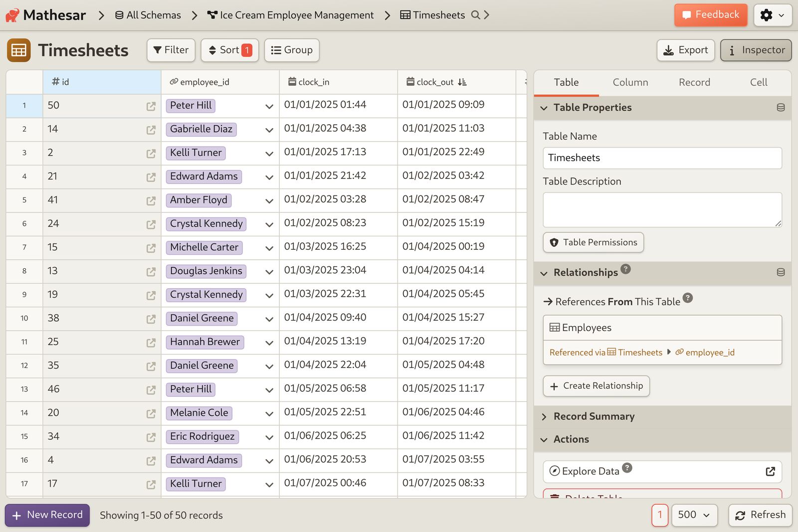
Task: Open the employee dropdown for Michelle Carter
Action: tap(269, 248)
